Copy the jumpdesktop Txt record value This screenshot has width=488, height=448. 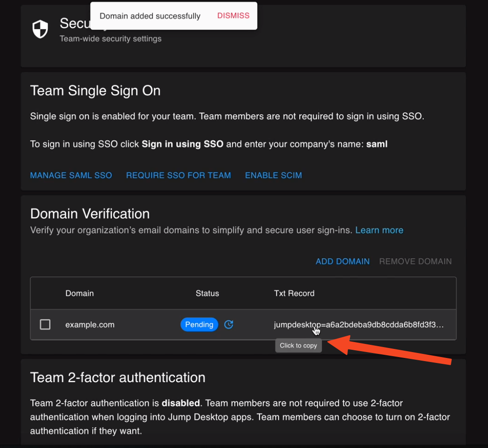pyautogui.click(x=359, y=324)
